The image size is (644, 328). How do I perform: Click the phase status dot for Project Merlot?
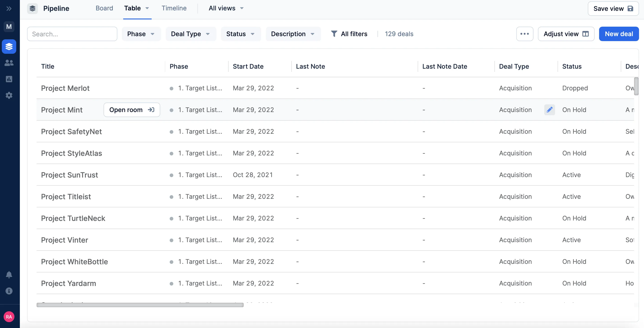171,88
